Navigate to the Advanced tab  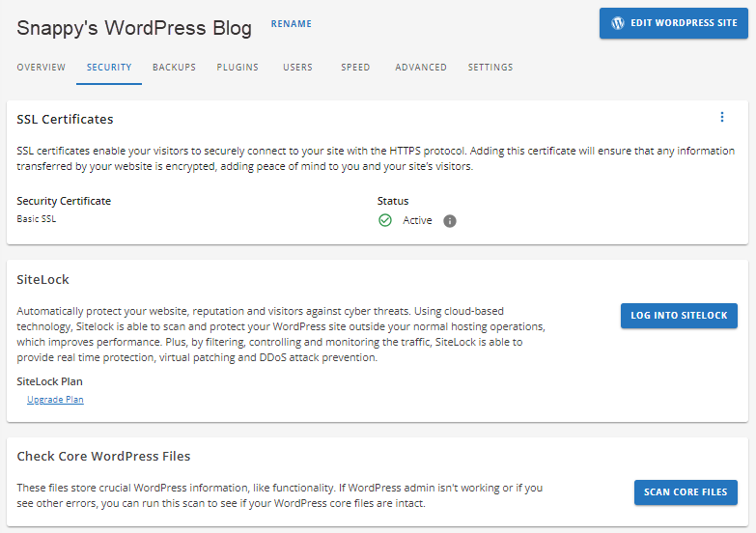pos(421,68)
